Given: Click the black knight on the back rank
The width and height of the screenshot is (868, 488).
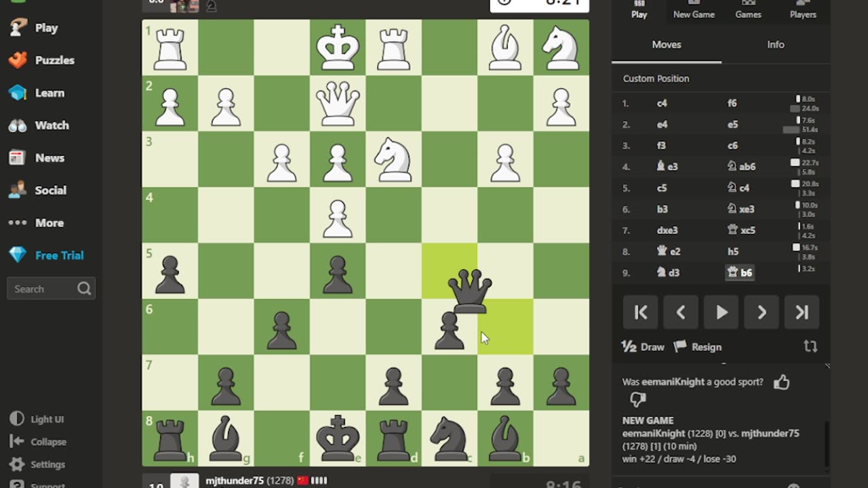Looking at the screenshot, I should click(x=450, y=438).
